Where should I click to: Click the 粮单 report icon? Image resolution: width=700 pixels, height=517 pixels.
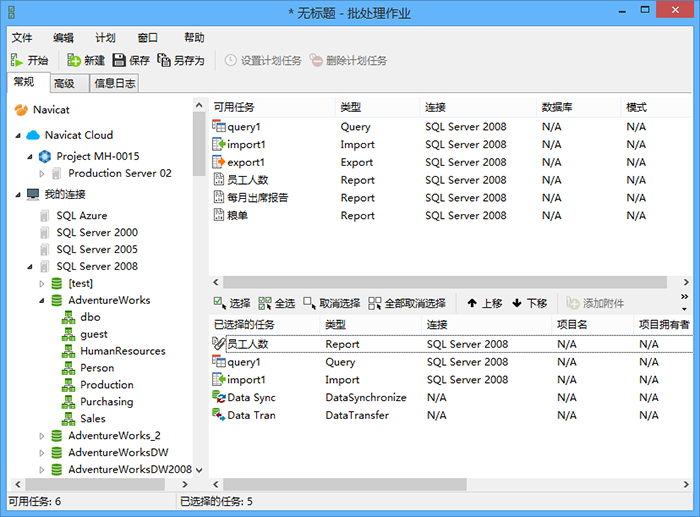tap(219, 215)
